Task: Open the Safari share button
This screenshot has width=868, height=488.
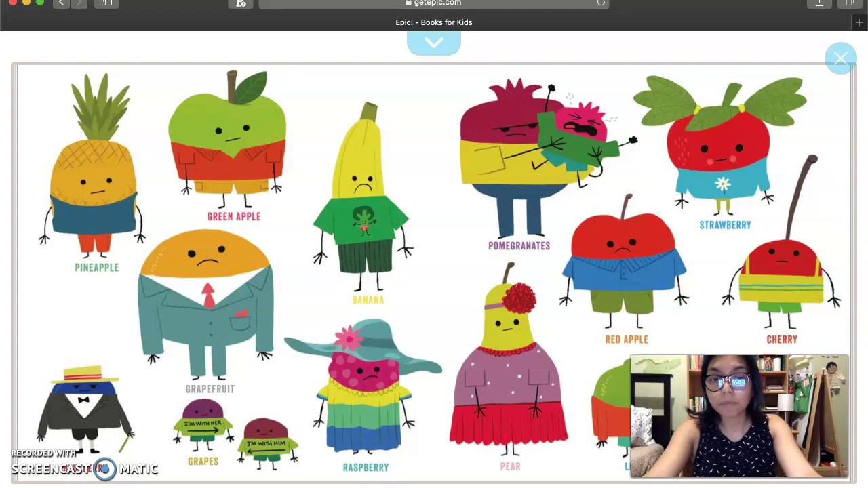Action: (819, 3)
